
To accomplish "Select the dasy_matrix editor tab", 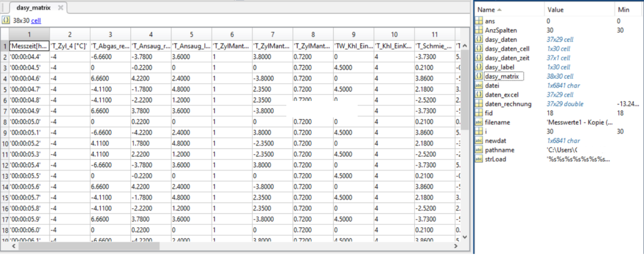I will pyautogui.click(x=33, y=8).
